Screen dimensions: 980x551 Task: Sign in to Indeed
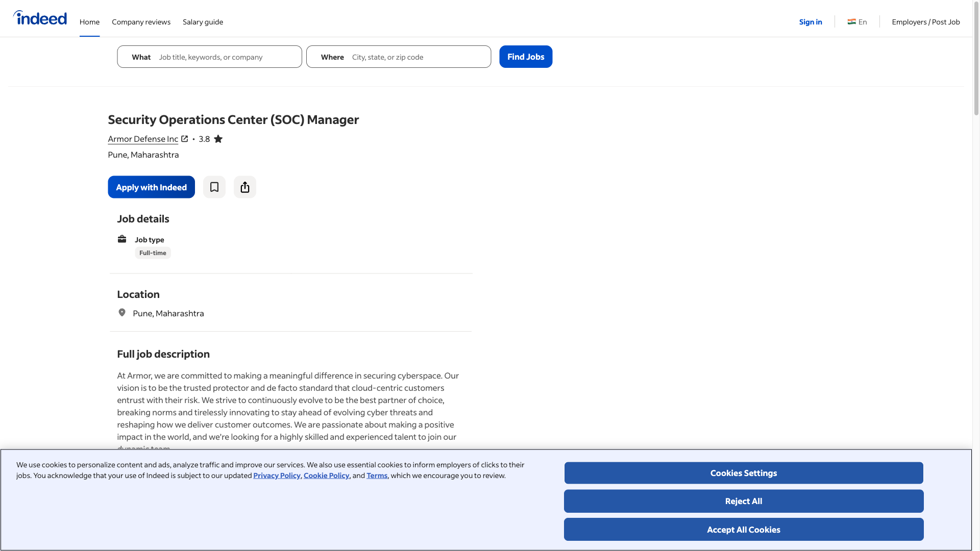click(811, 22)
